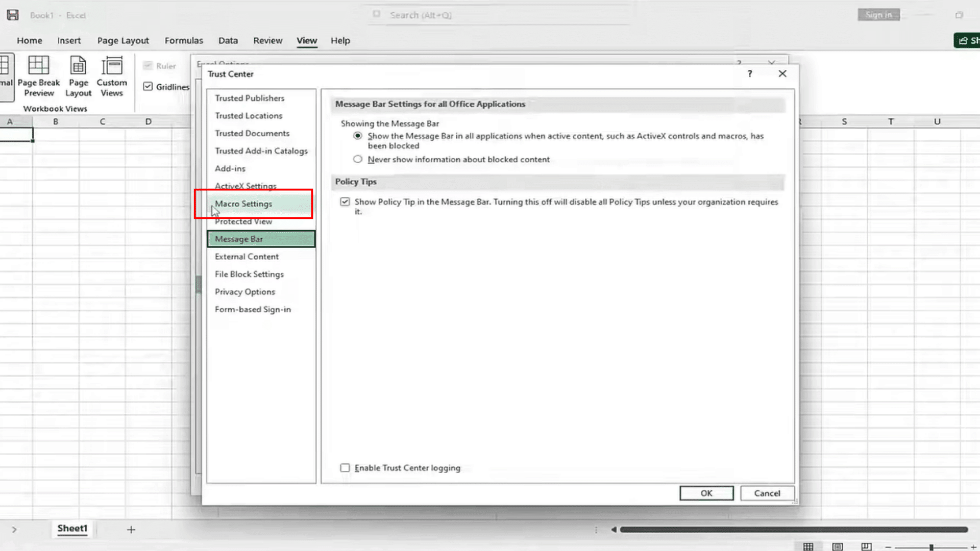The image size is (980, 551).
Task: Open Macro Settings category
Action: tap(261, 204)
